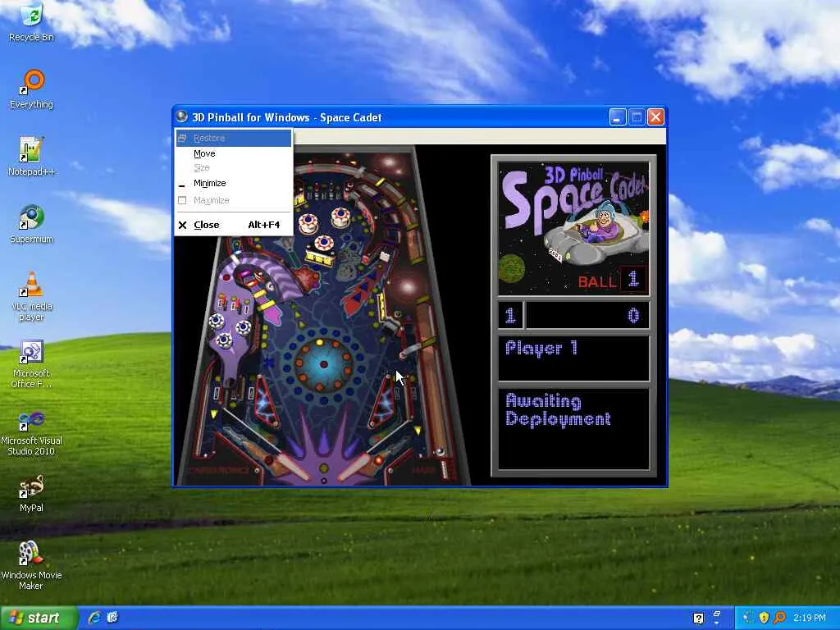
Task: Select the Windows Movie Maker desktop shortcut
Action: pos(31,566)
